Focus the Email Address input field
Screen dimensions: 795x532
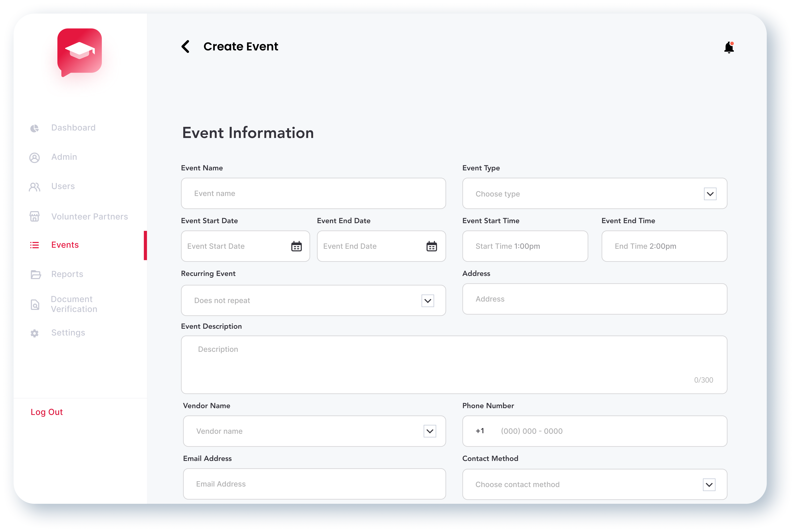pos(314,484)
